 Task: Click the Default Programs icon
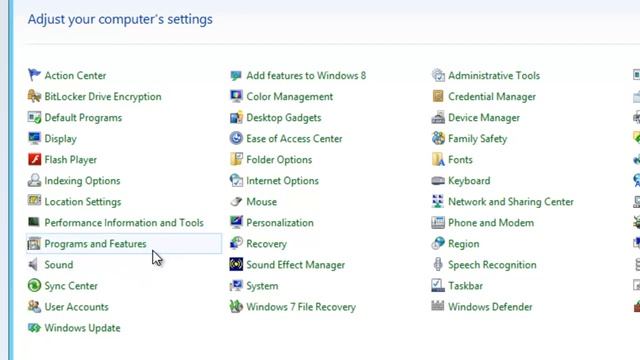click(x=34, y=118)
